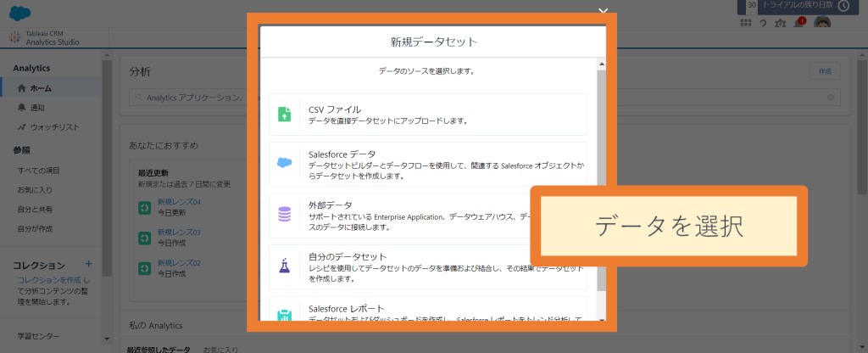Open すべての項目 in the sidebar
This screenshot has width=868, height=353.
pyautogui.click(x=38, y=170)
